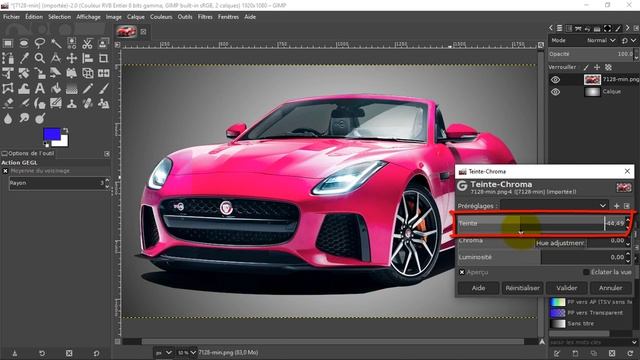This screenshot has width=640, height=360.
Task: Open the Édition menu
Action: 34,17
